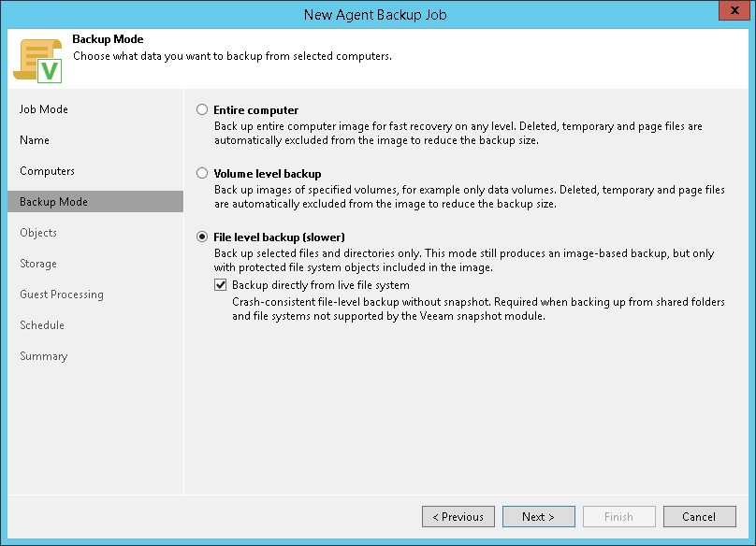Image resolution: width=756 pixels, height=546 pixels.
Task: Go to the Job Mode step
Action: [44, 109]
